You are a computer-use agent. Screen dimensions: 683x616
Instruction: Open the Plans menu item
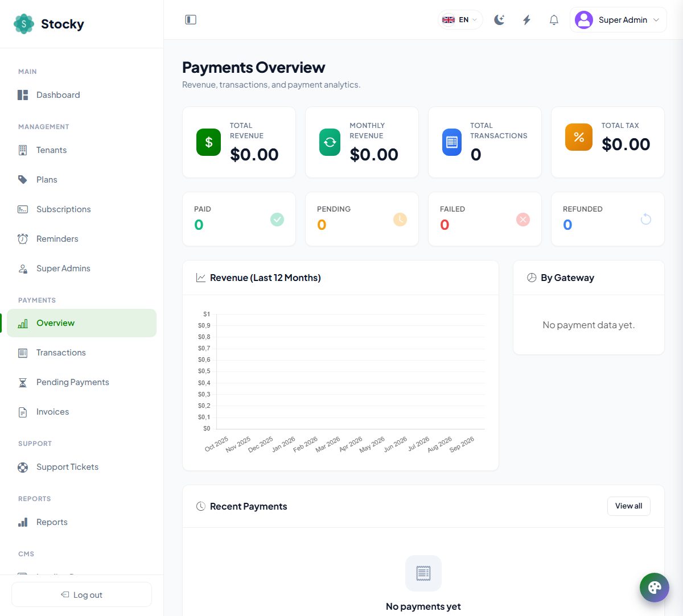tap(81, 180)
